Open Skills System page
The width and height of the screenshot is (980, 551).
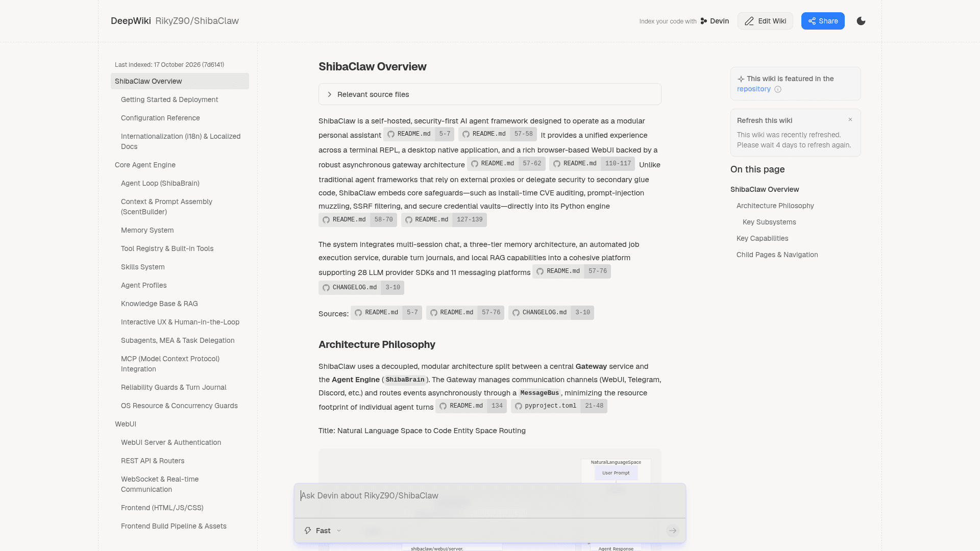[x=143, y=267]
